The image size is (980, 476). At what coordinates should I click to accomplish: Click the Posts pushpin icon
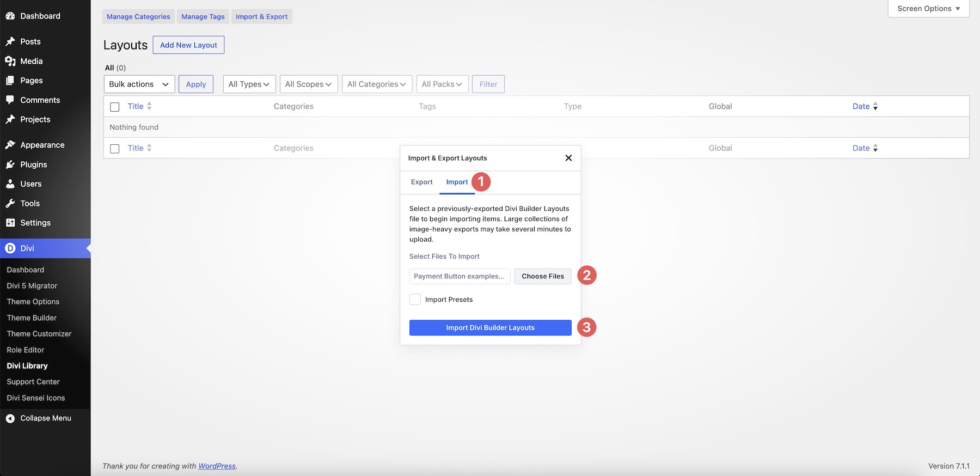10,41
